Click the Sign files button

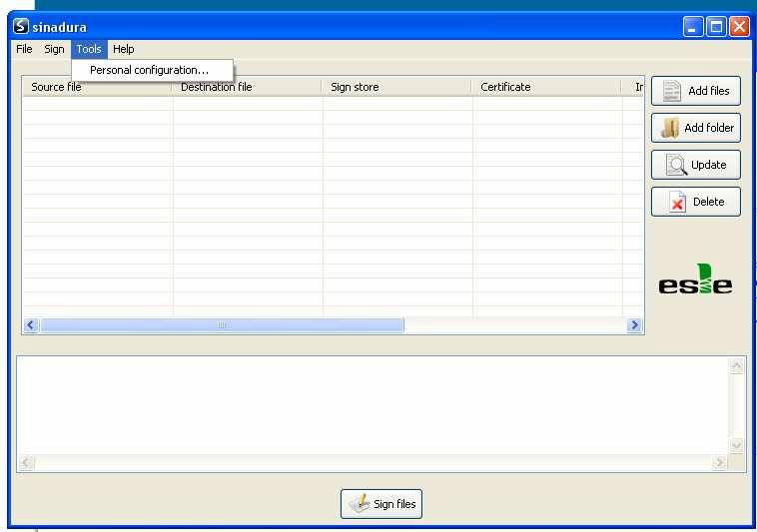(x=381, y=504)
